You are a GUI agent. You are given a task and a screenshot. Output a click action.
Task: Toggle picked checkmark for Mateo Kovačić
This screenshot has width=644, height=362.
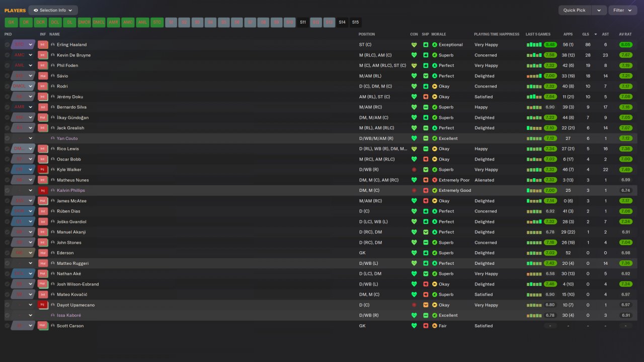(x=7, y=295)
